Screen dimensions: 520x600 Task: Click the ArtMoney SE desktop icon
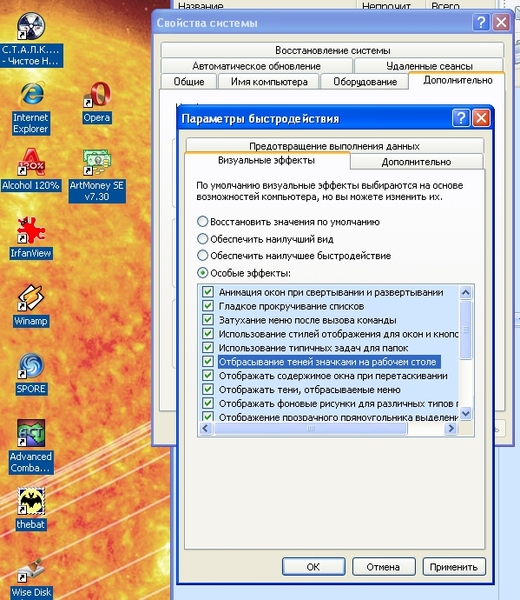point(97,162)
